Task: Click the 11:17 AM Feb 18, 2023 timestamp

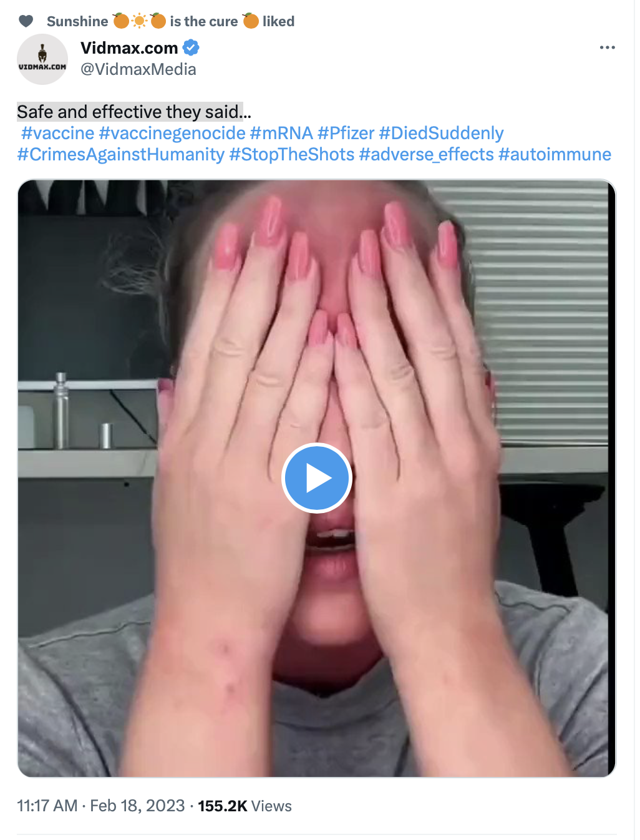Action: [x=101, y=806]
